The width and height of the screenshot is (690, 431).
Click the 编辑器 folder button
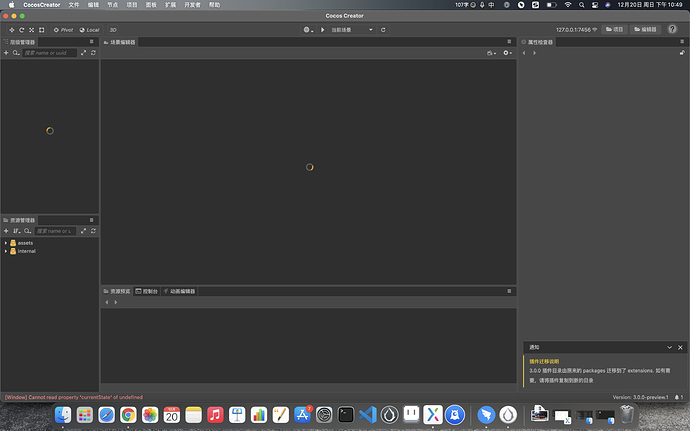coord(645,29)
